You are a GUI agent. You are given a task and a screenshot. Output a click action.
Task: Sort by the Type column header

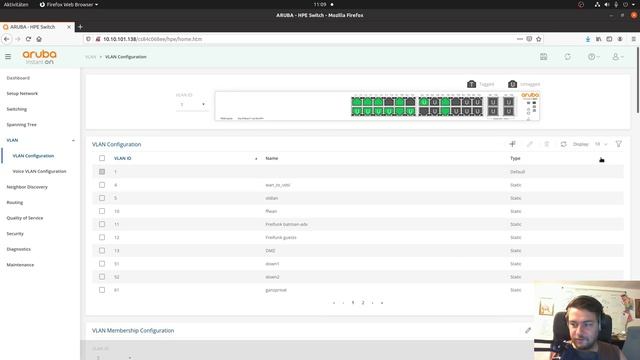tap(515, 158)
